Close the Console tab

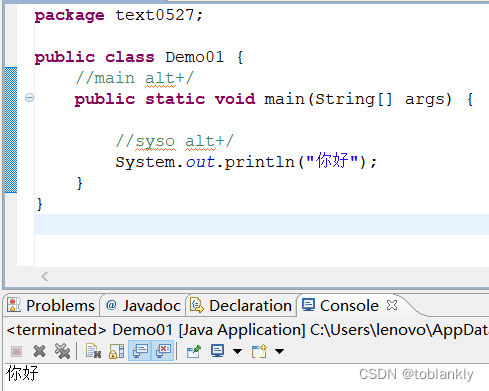pyautogui.click(x=392, y=305)
